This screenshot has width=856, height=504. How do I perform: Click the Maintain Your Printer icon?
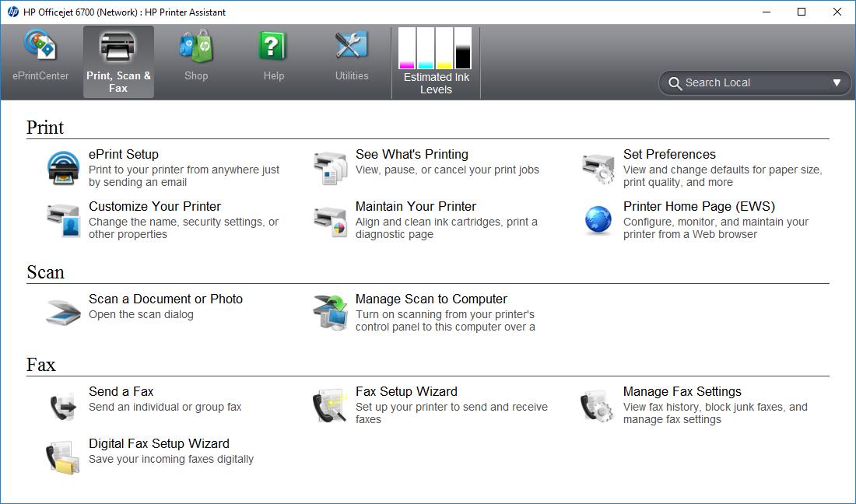point(330,221)
